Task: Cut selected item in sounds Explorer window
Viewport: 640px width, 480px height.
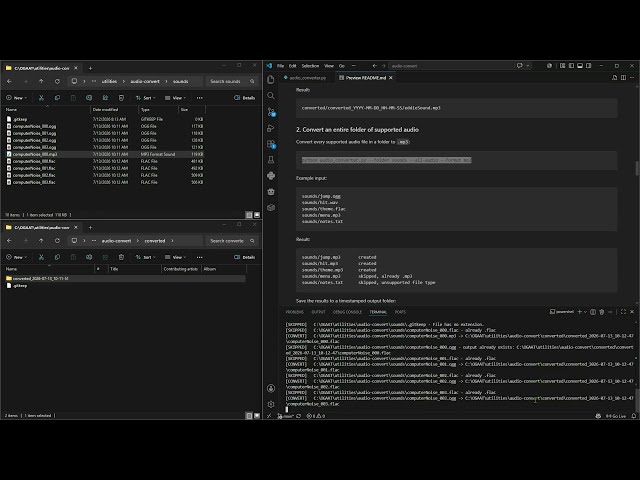Action: 41,98
